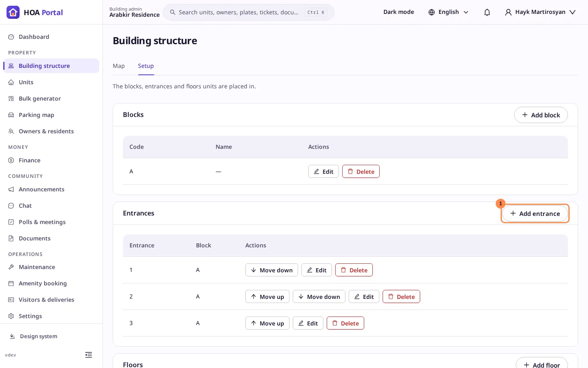
Task: Click the Visitors & deliveries icon
Action: coord(11,300)
